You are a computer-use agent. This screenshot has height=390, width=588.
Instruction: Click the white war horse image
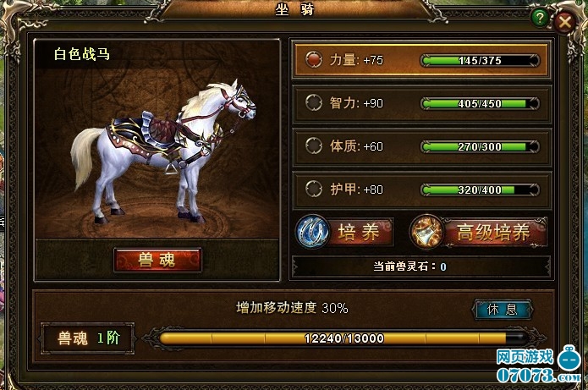(163, 150)
